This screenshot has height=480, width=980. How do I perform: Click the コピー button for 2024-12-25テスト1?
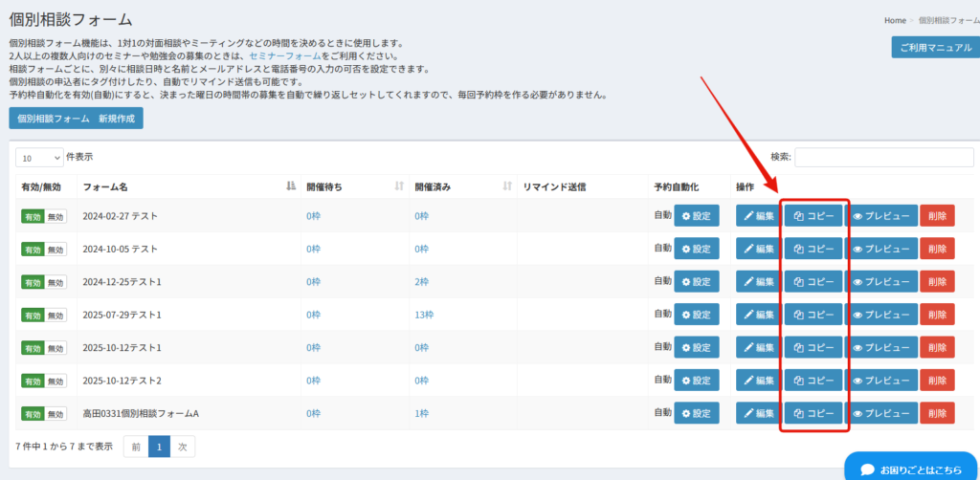click(x=813, y=282)
